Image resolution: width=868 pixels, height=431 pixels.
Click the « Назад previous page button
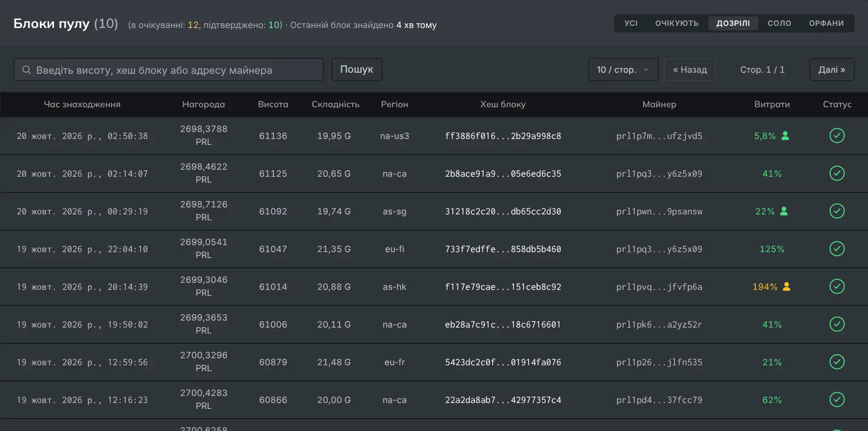click(x=690, y=69)
